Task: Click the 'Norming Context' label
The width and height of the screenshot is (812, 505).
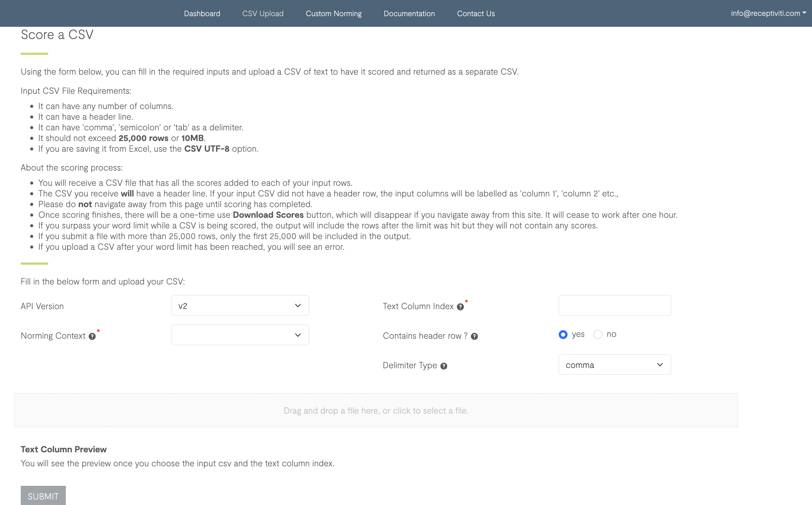Action: (x=53, y=336)
